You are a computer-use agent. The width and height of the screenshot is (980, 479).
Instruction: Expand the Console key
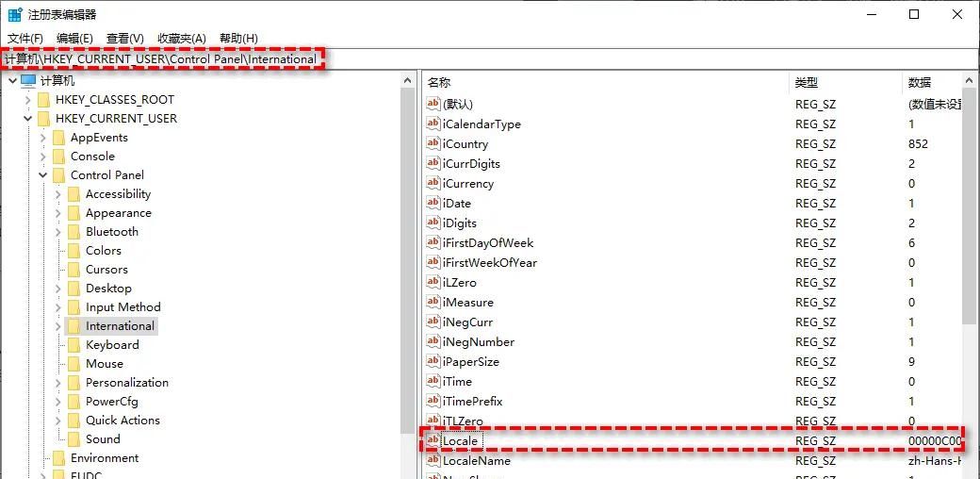click(42, 157)
